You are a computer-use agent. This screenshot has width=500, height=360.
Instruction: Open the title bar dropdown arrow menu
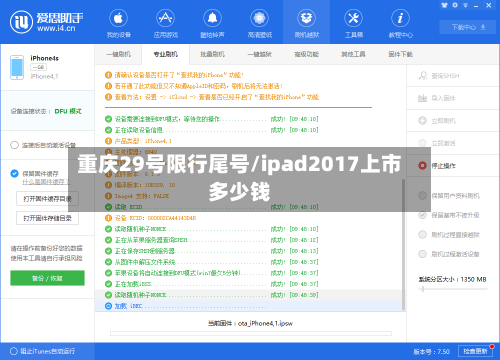tap(465, 5)
